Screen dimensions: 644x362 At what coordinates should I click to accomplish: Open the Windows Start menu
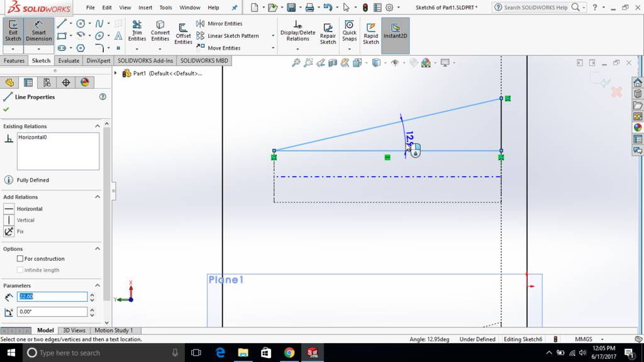pos(11,353)
